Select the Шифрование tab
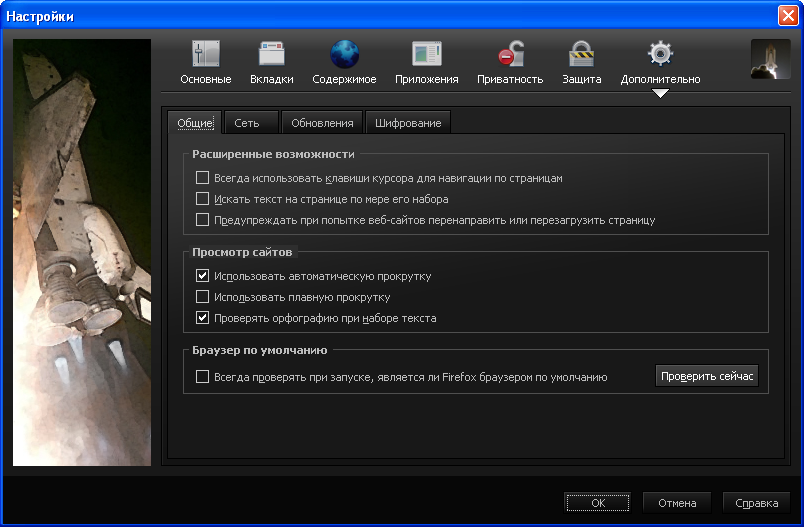Image resolution: width=804 pixels, height=527 pixels. coord(407,123)
